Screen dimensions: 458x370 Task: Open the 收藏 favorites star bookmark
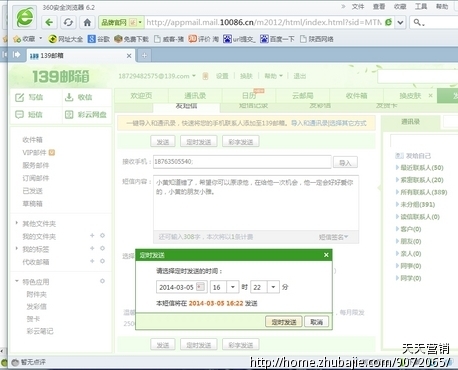click(x=24, y=39)
